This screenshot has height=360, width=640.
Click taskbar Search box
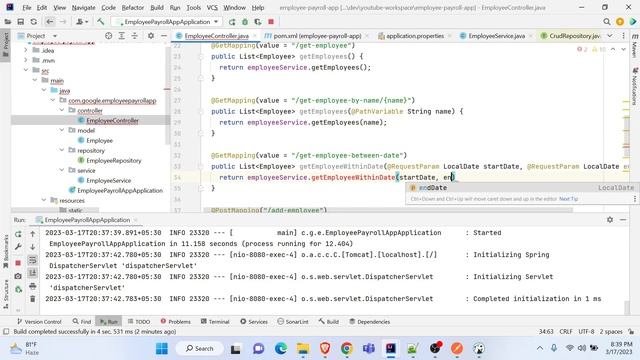coord(200,348)
